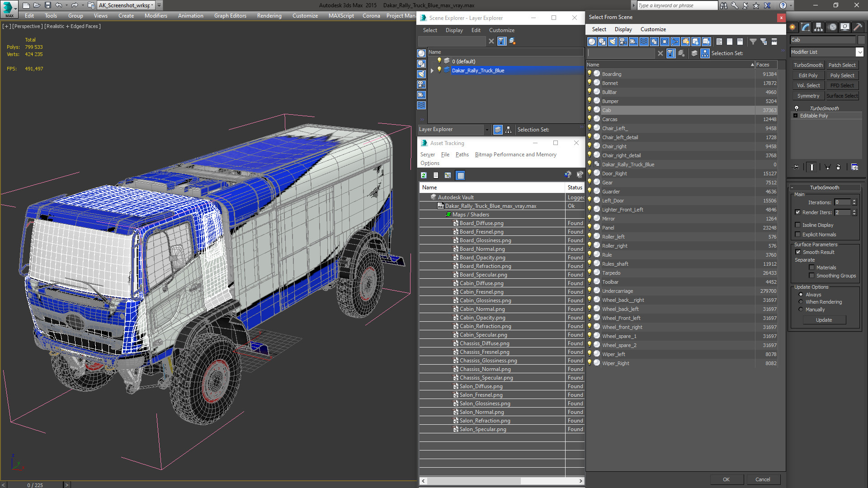Toggle Display Geometry filter in Select From Scene
The height and width of the screenshot is (488, 868).
[592, 42]
